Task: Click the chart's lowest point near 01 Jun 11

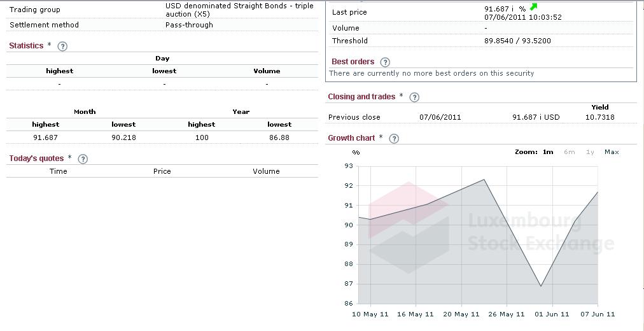Action: coord(541,286)
